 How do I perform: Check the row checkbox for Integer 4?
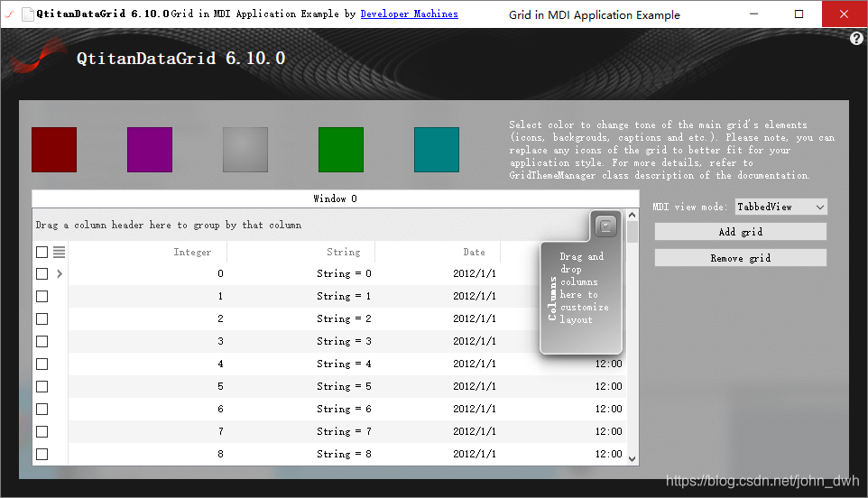(42, 364)
